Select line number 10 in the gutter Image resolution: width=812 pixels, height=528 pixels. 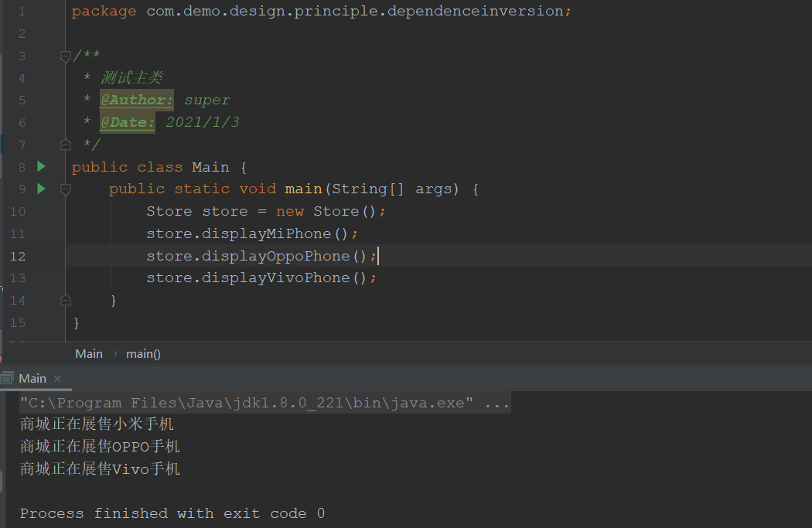[18, 212]
